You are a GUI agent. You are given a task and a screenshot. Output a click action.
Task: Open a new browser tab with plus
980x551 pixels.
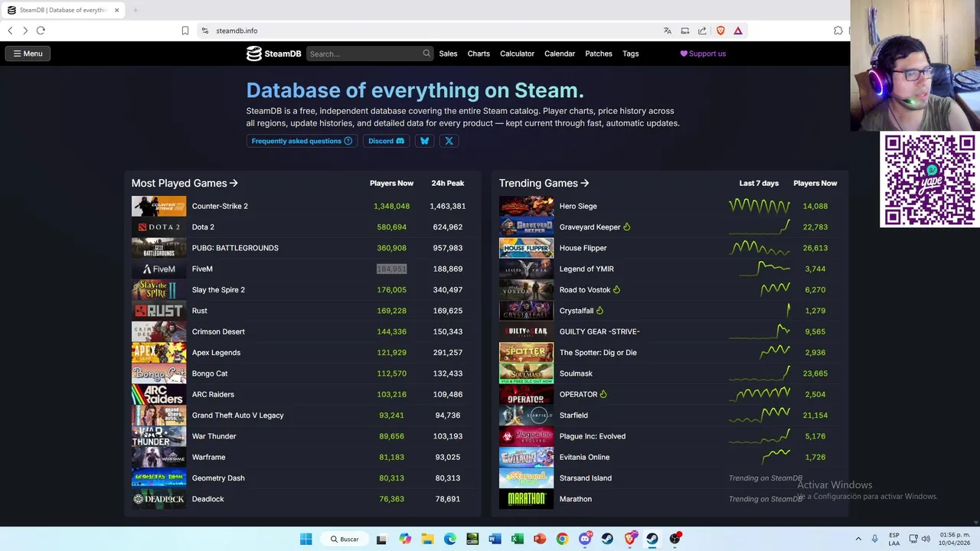pyautogui.click(x=135, y=10)
